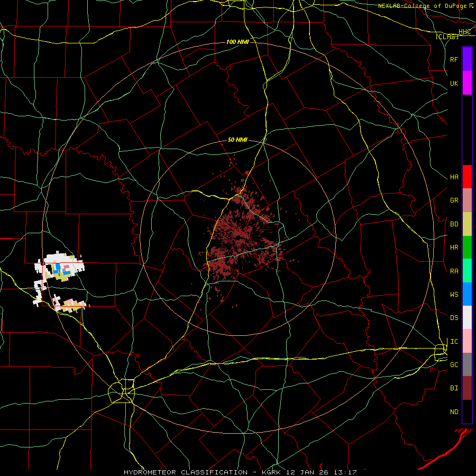Pick the DS white legend swatch

pyautogui.click(x=467, y=317)
